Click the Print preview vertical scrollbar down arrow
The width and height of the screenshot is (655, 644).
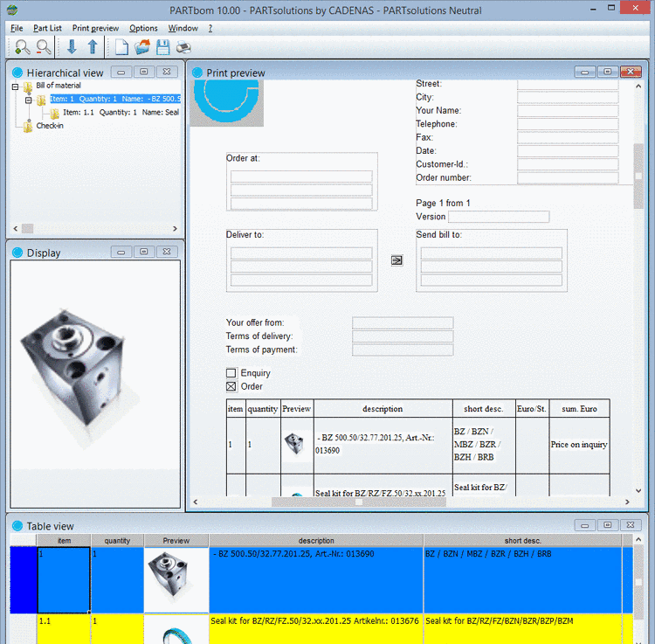[638, 490]
